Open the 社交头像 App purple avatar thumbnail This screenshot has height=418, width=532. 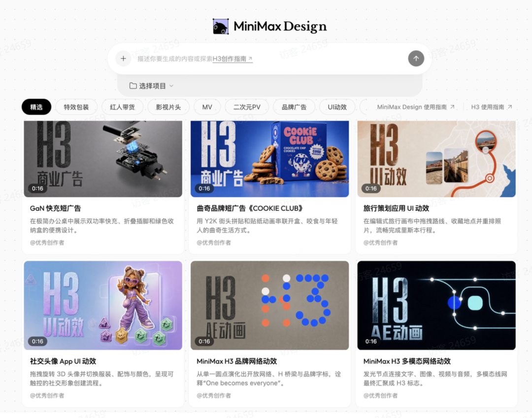coord(103,305)
